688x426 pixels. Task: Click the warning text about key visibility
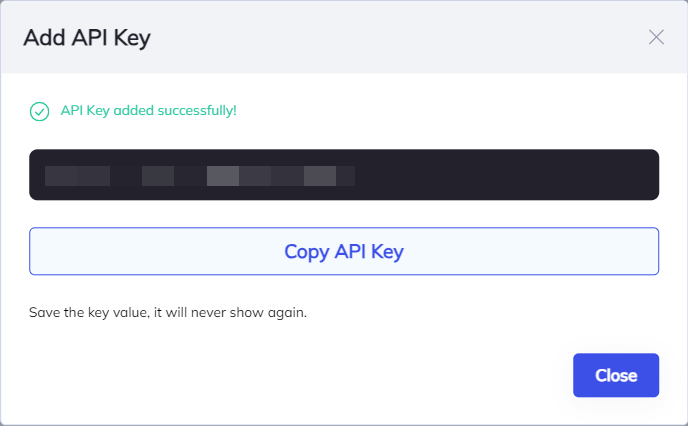(x=168, y=312)
